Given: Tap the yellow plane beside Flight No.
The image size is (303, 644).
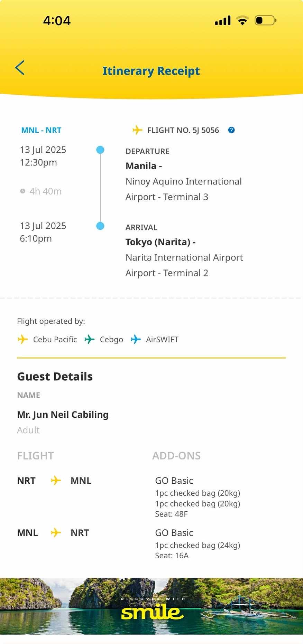Looking at the screenshot, I should 137,130.
